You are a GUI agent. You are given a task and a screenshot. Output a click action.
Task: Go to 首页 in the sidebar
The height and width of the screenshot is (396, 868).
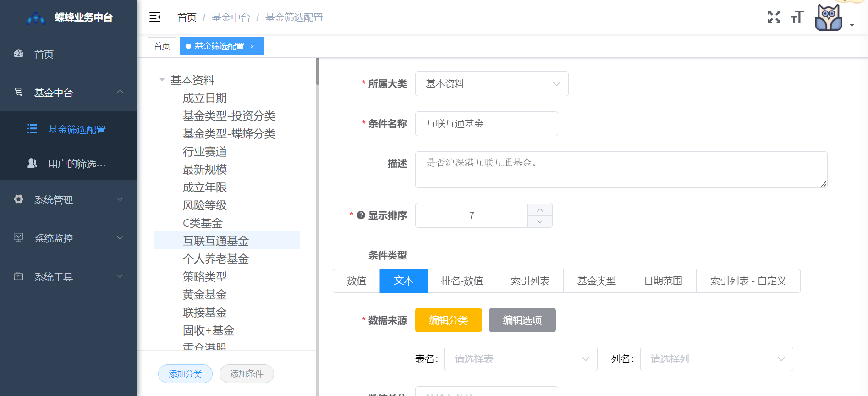[x=69, y=54]
